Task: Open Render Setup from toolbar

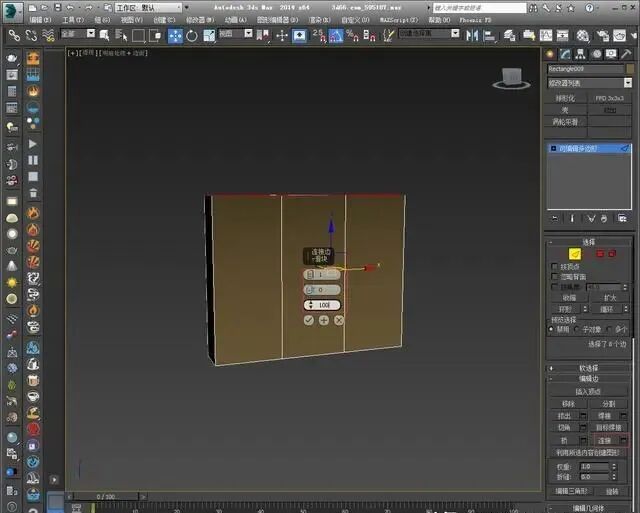Action: point(602,36)
